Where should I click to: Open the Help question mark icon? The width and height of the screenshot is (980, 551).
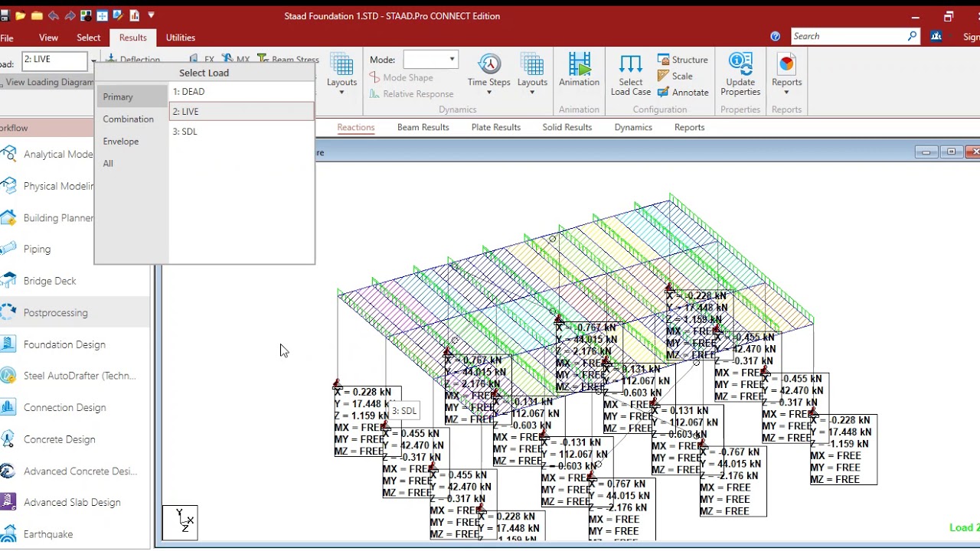[775, 36]
